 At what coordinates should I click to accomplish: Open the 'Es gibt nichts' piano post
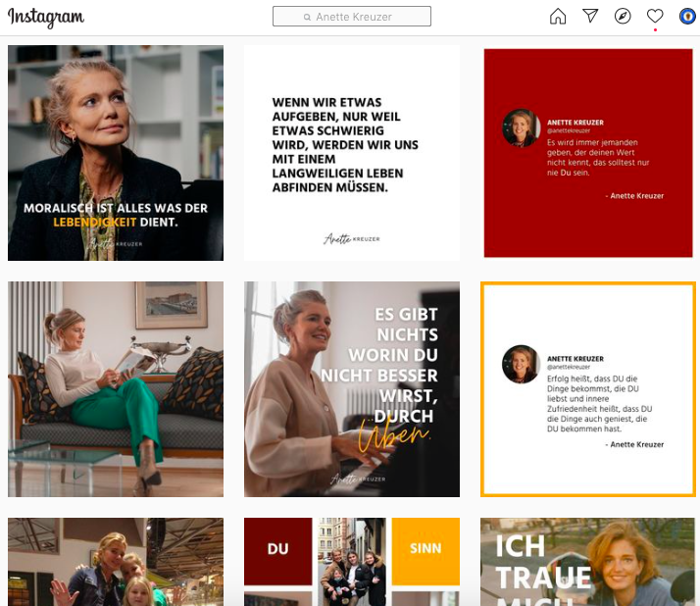point(352,389)
